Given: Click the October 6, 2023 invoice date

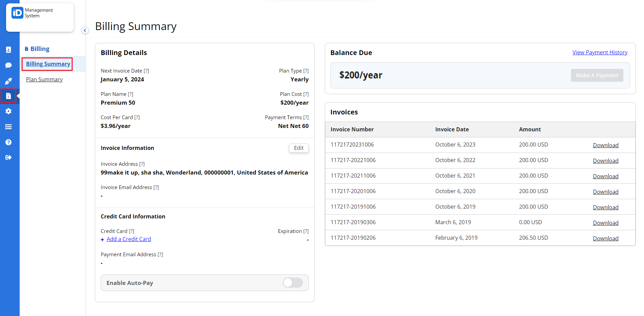Looking at the screenshot, I should (455, 144).
